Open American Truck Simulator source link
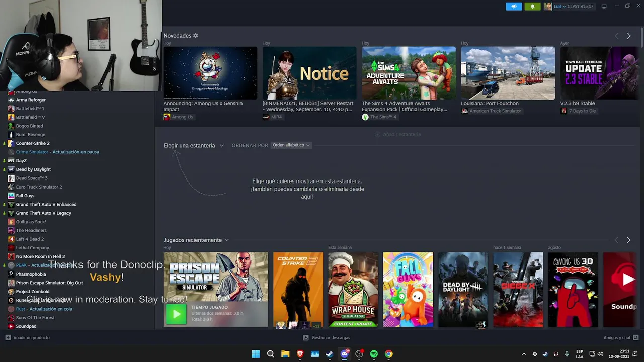This screenshot has width=644, height=362. pyautogui.click(x=495, y=111)
